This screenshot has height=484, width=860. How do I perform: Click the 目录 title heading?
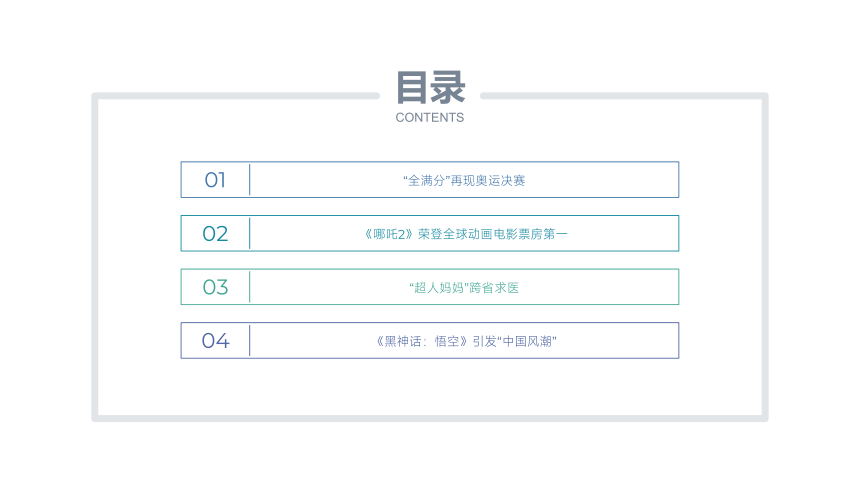pyautogui.click(x=431, y=87)
